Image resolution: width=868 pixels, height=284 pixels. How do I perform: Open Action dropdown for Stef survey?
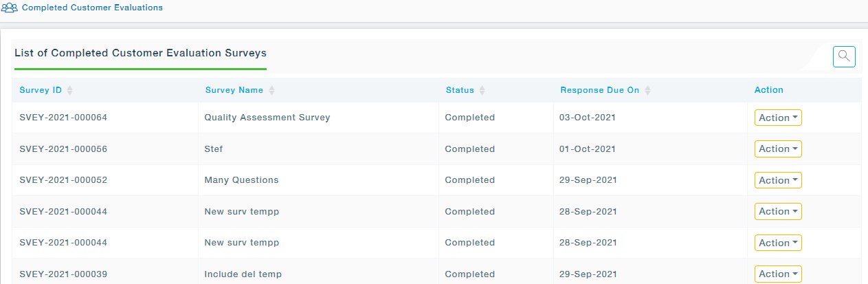click(778, 149)
